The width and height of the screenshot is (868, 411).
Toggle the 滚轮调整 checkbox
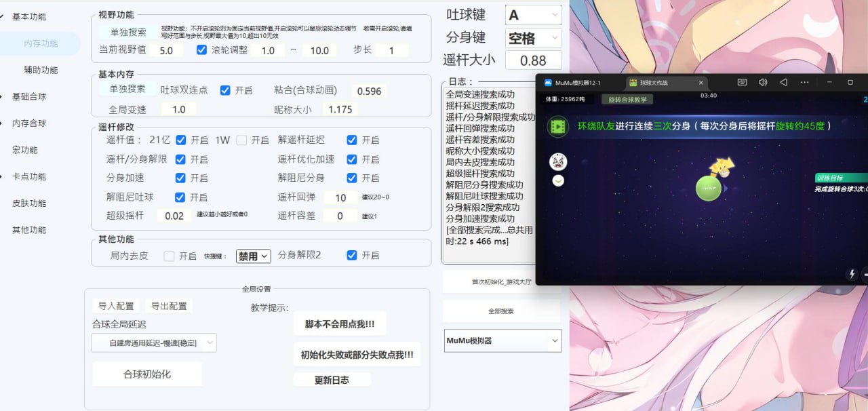[x=202, y=50]
